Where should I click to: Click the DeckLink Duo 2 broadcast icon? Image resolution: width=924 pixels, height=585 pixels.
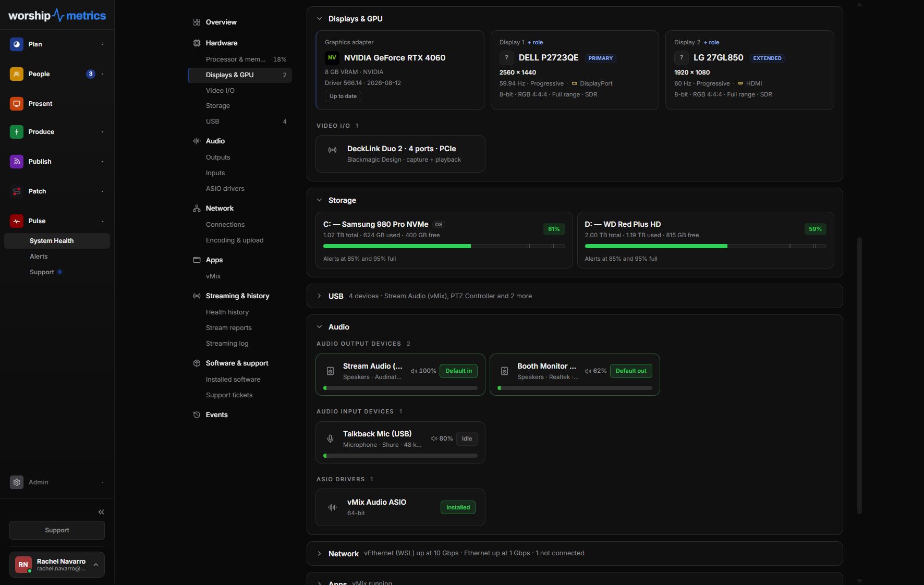[x=332, y=150]
